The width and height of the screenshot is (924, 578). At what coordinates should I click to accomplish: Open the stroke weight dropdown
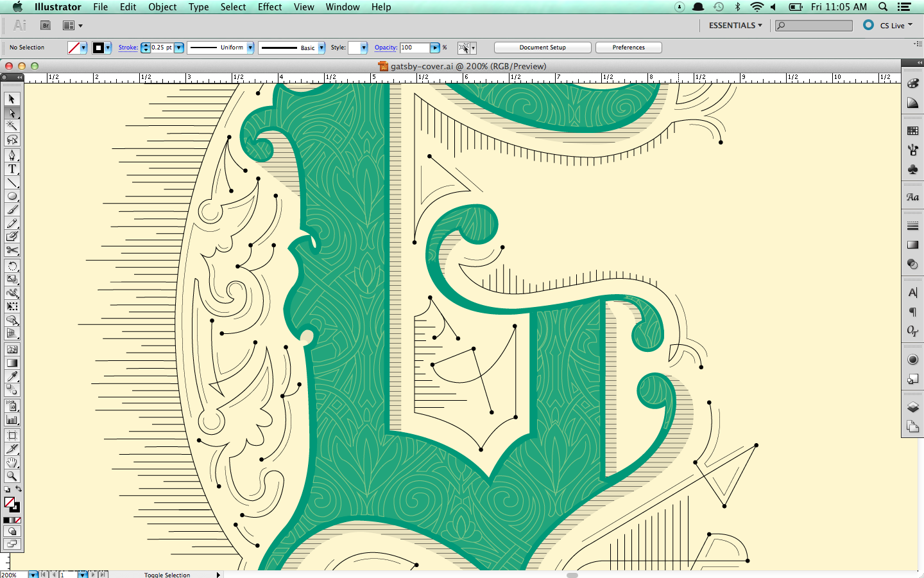coord(179,48)
